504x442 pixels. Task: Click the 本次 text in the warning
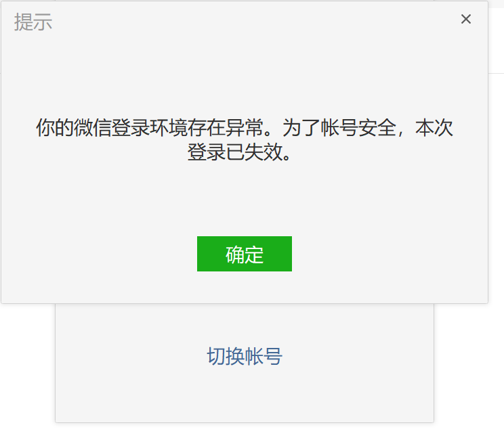(x=434, y=127)
